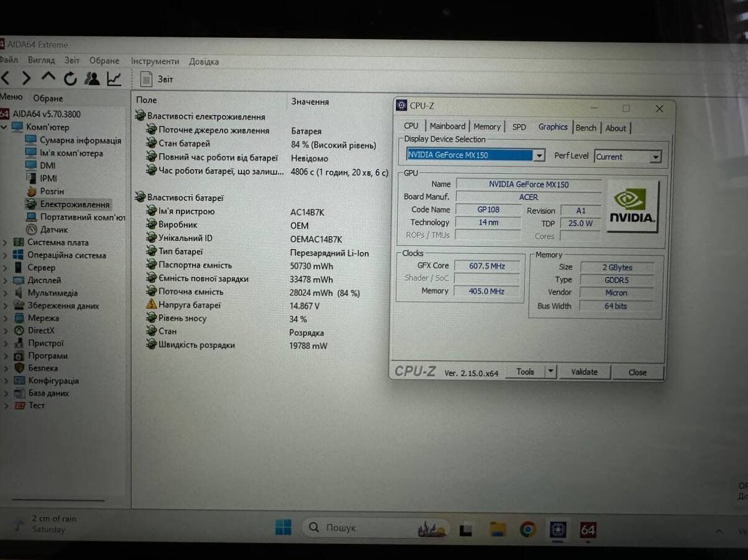748x560 pixels.
Task: Select the Портативний комп'ютер icon
Action: tap(30, 217)
